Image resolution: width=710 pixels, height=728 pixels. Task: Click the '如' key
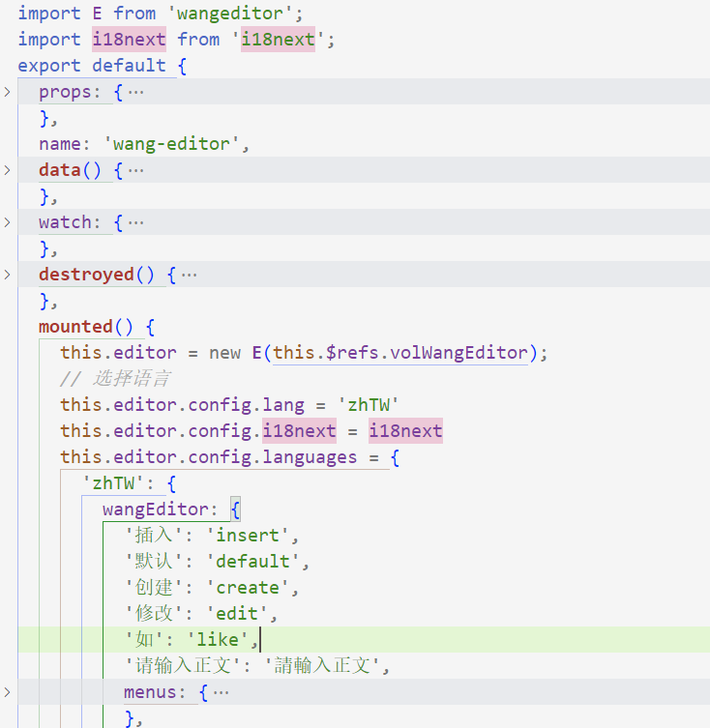coord(144,640)
